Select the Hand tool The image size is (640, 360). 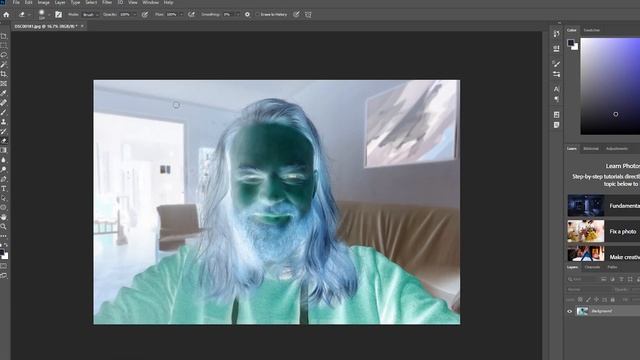tap(4, 217)
